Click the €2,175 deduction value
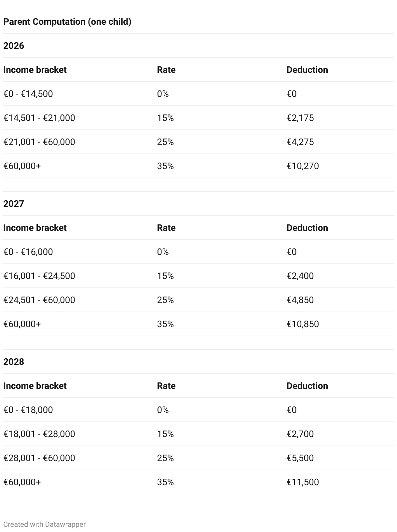 click(x=300, y=118)
